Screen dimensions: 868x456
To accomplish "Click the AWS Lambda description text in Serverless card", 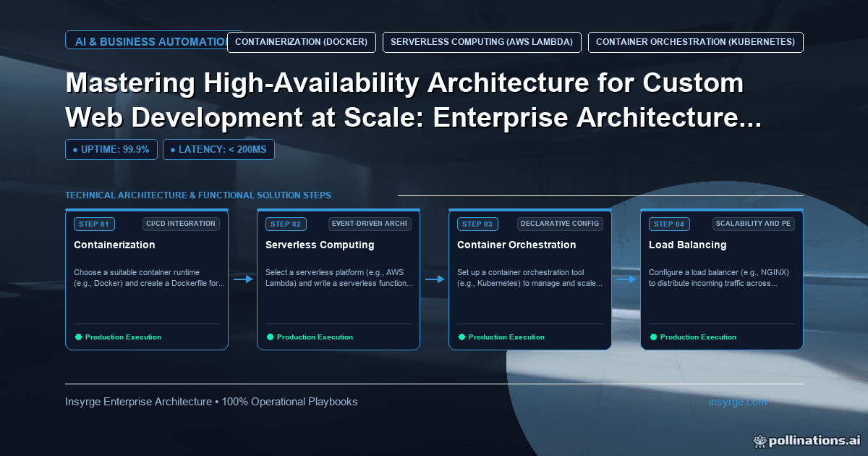I will coord(339,279).
